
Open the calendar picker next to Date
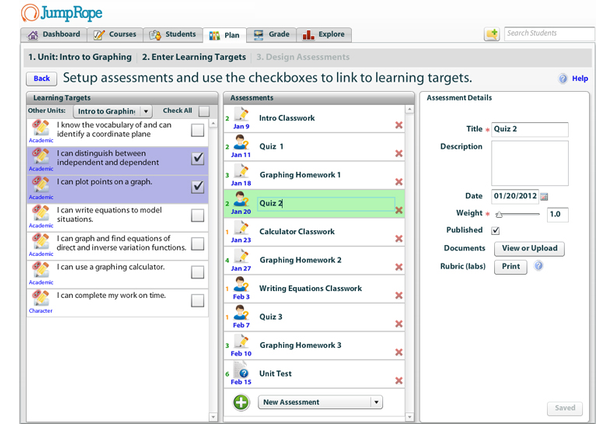[x=544, y=196]
